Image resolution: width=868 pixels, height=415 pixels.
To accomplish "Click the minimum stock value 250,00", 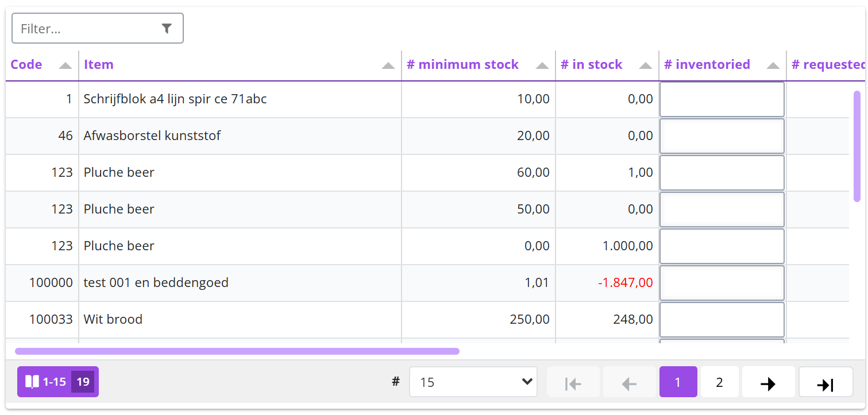I will tap(530, 320).
